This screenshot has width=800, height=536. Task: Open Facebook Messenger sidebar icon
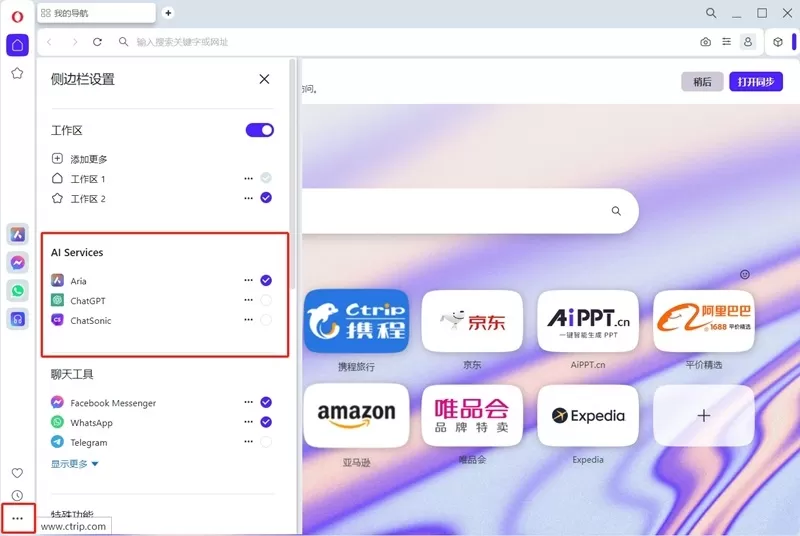pos(17,263)
